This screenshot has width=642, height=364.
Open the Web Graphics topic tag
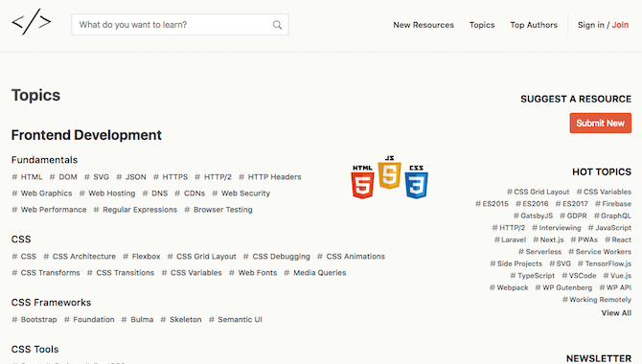pyautogui.click(x=42, y=193)
